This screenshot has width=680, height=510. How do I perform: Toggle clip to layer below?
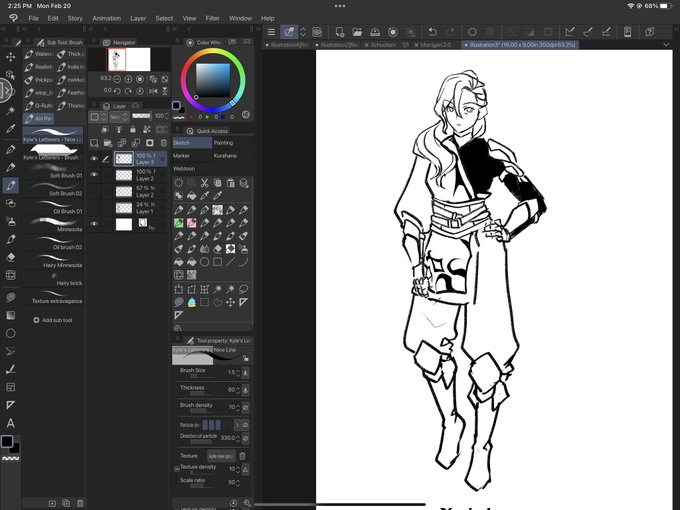coord(105,129)
